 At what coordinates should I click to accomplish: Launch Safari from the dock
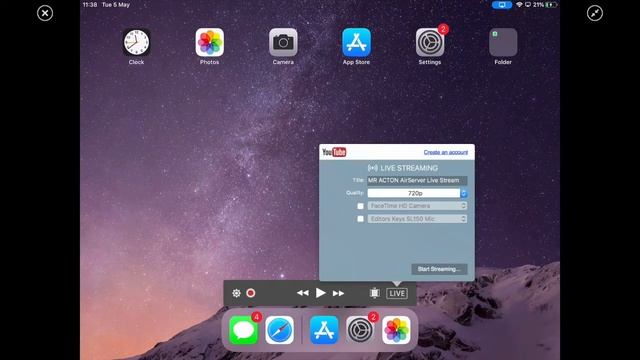click(x=280, y=330)
